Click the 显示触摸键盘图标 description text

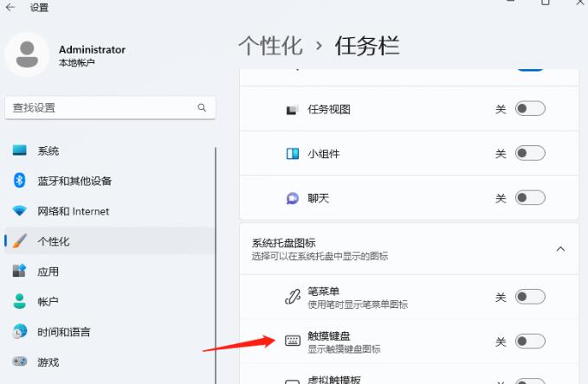click(x=345, y=349)
